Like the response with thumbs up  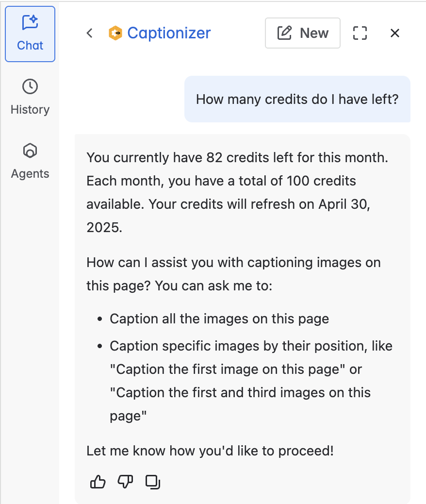[98, 482]
